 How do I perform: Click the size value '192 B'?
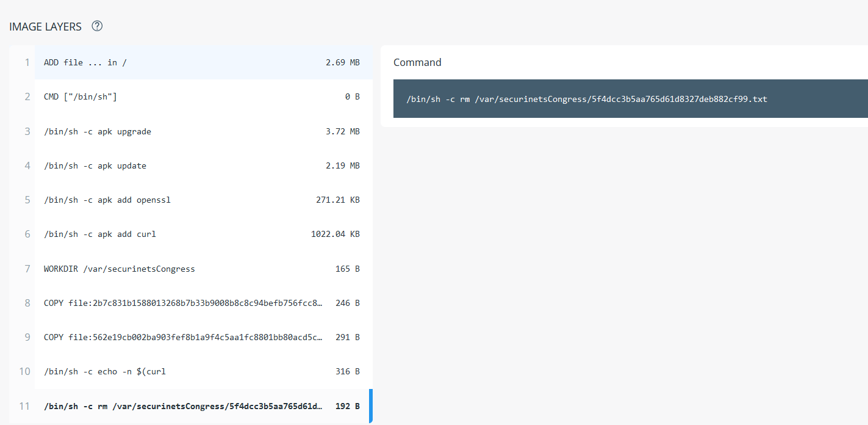tap(347, 405)
